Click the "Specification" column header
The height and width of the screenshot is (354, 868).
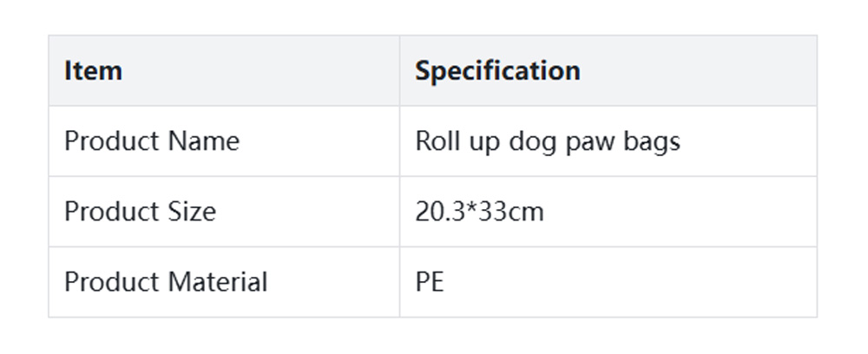(x=497, y=70)
